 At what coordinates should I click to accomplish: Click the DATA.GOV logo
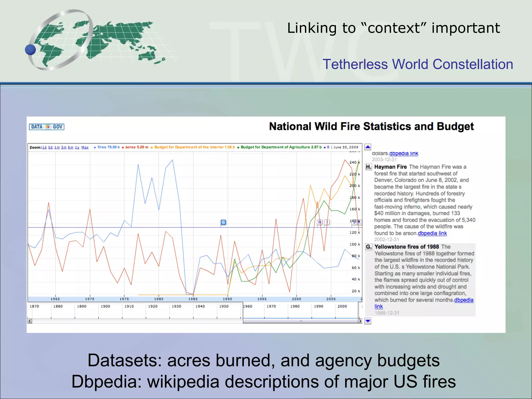(x=47, y=127)
